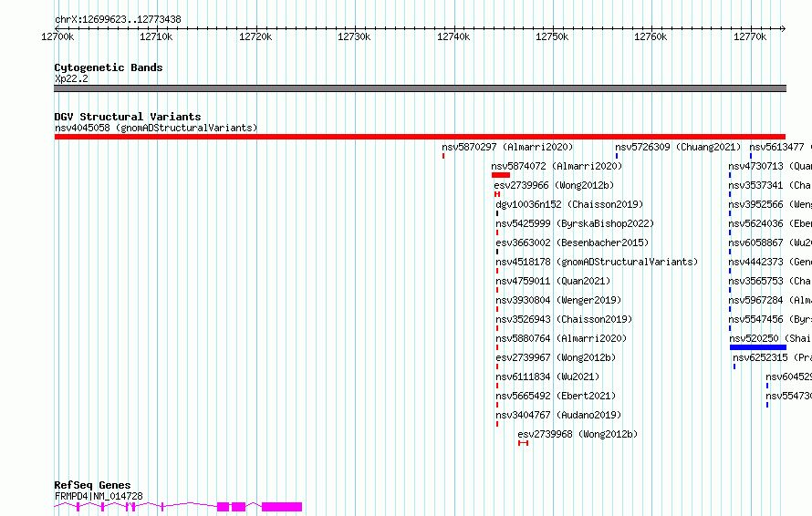This screenshot has width=812, height=516.
Task: Open nsv5880764 (Almarri2020) entry
Action: click(561, 338)
